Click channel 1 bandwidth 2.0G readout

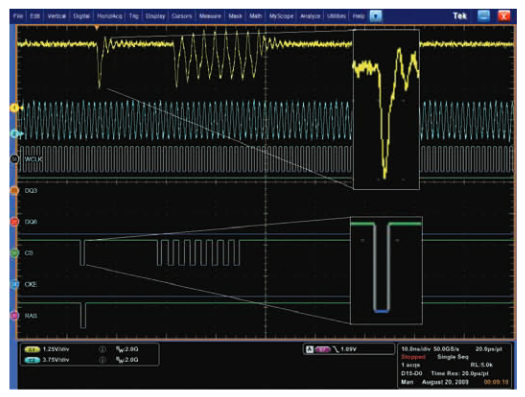[x=127, y=349]
